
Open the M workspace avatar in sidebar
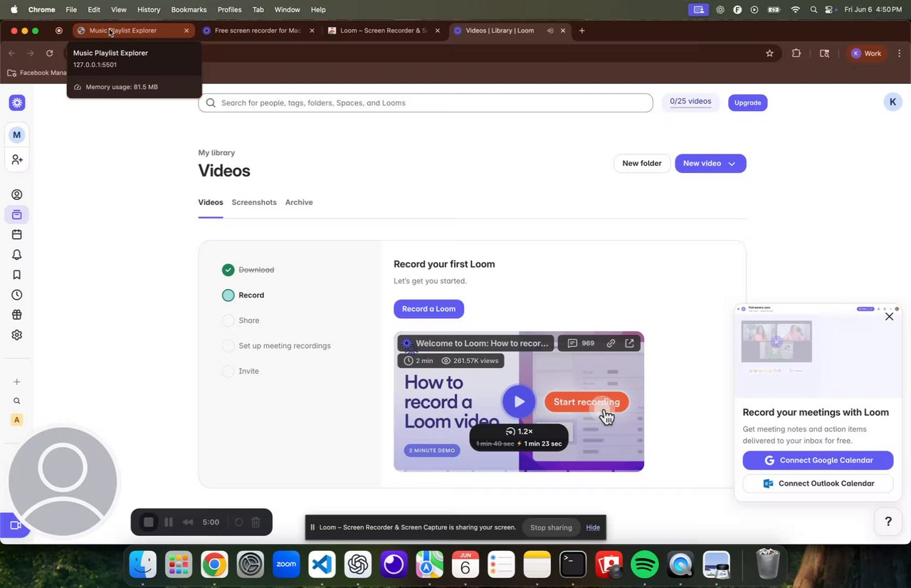coord(17,135)
